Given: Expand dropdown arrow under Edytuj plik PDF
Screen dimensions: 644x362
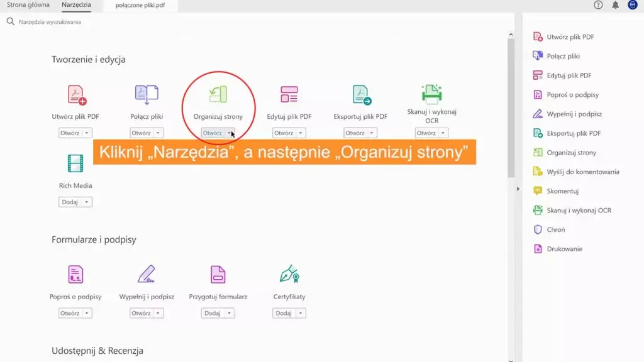Looking at the screenshot, I should [301, 133].
